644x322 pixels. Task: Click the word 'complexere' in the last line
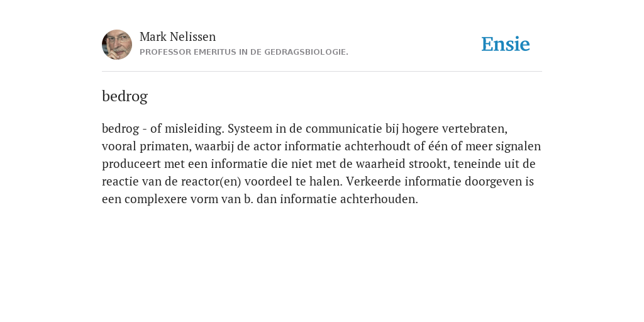coord(155,199)
